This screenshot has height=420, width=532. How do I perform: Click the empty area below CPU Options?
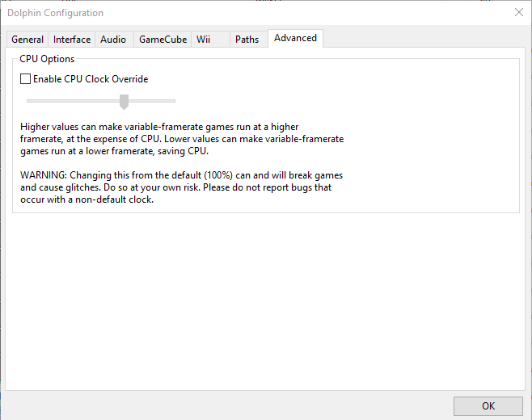265,302
